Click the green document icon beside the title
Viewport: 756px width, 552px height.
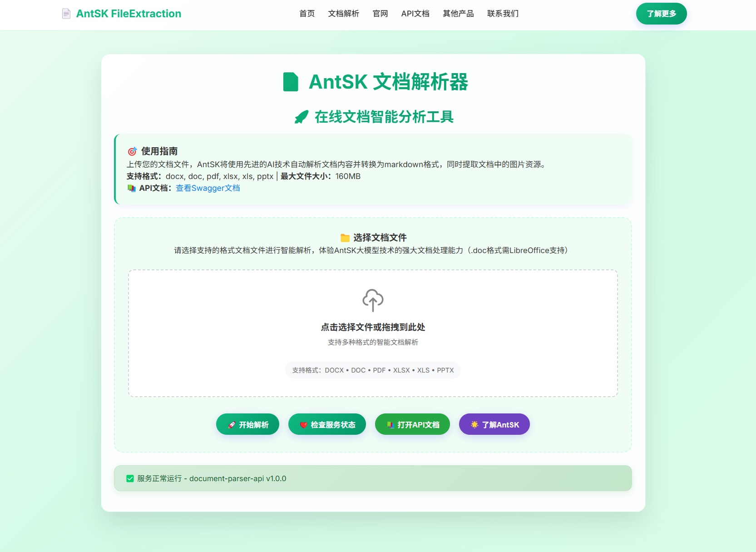(291, 83)
